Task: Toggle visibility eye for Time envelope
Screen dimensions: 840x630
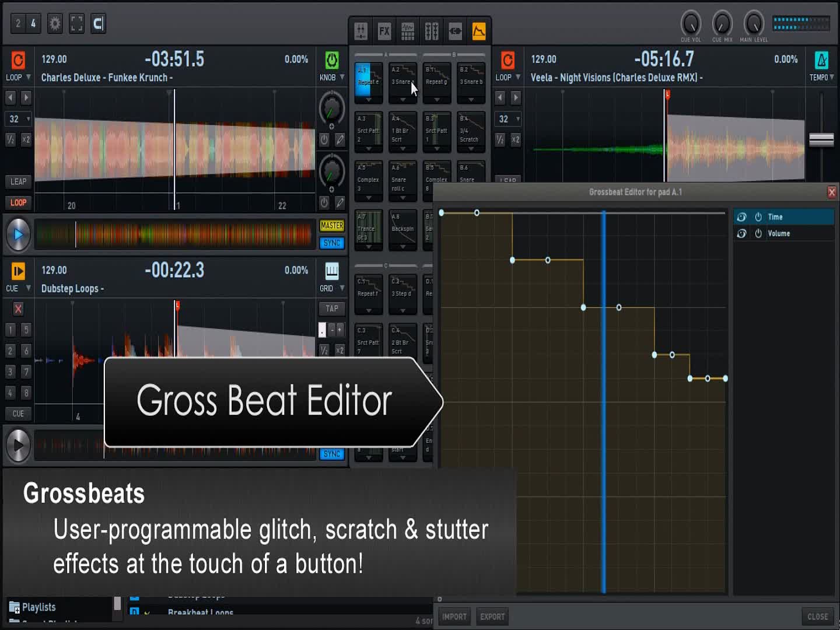Action: click(741, 217)
